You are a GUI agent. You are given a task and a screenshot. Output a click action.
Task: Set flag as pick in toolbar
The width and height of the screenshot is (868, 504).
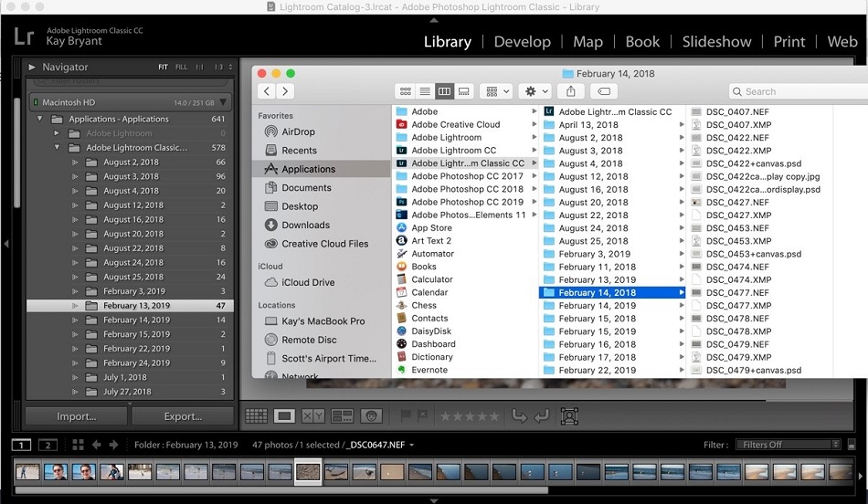tap(405, 415)
